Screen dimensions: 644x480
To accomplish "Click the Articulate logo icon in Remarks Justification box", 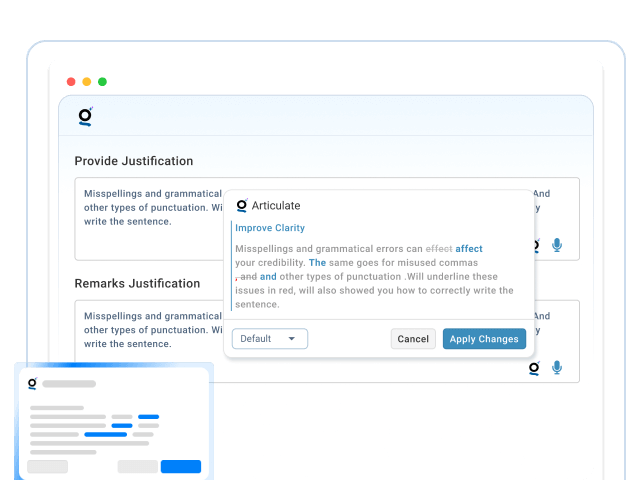I will 534,368.
